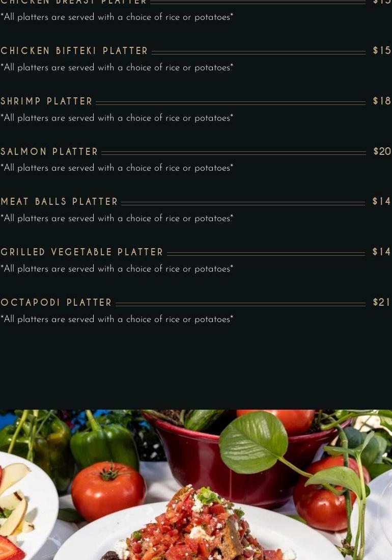Click the $14 price beside Meat Balls Platter

(x=382, y=201)
